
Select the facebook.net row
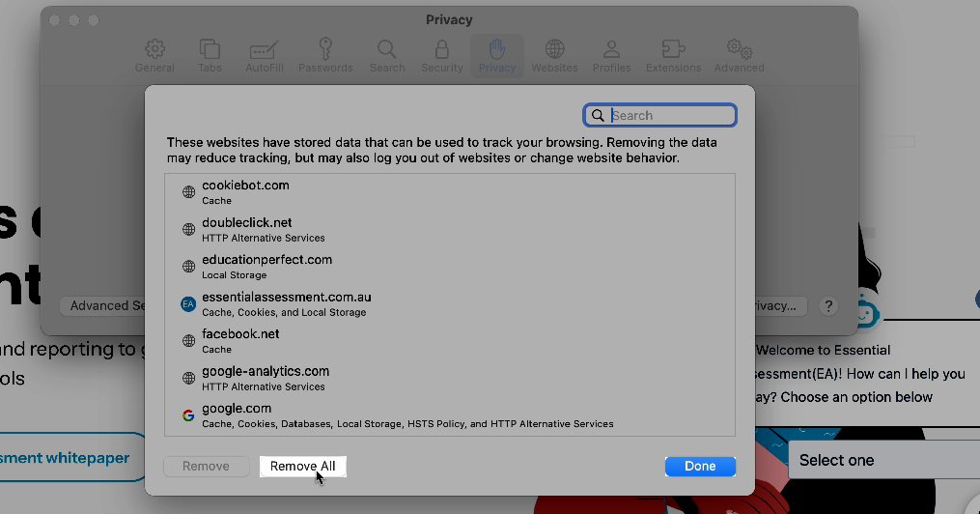450,341
